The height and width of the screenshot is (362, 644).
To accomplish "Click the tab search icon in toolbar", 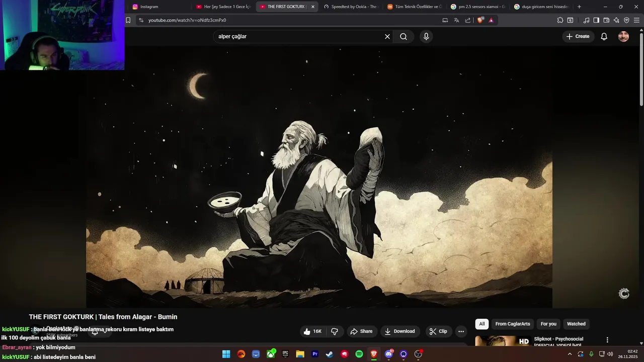I will coord(570,20).
